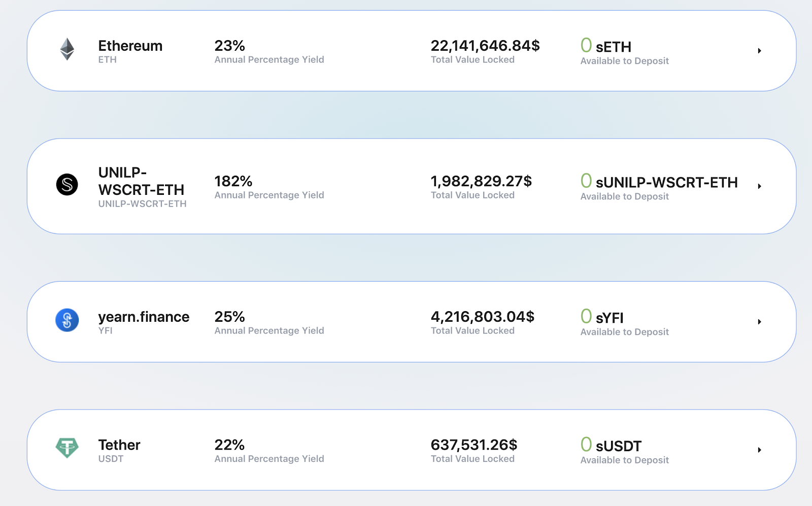The height and width of the screenshot is (506, 812).
Task: Click Total Value Locked label in Tether row
Action: tap(473, 459)
